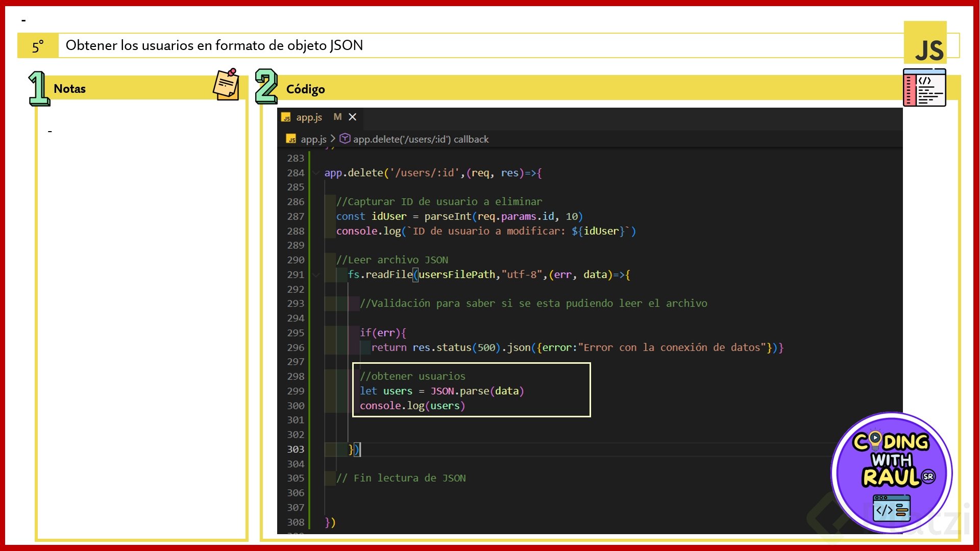
Task: Click the yellow JS logo badge
Action: (926, 43)
